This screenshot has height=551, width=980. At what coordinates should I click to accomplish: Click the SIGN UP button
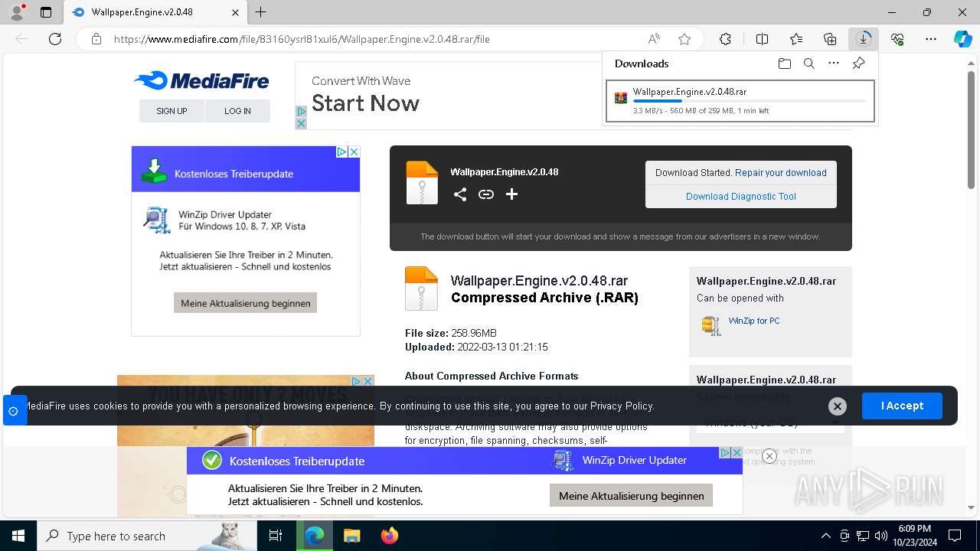pos(171,111)
